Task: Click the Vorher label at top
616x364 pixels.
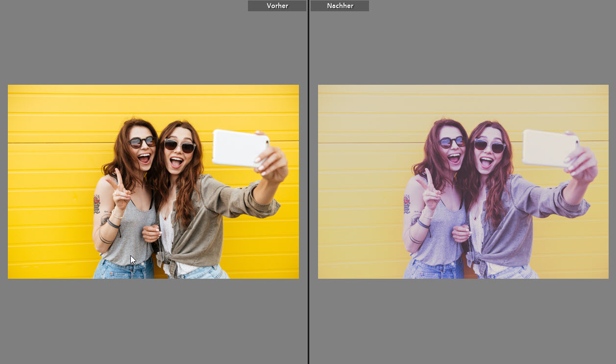Action: (x=277, y=6)
